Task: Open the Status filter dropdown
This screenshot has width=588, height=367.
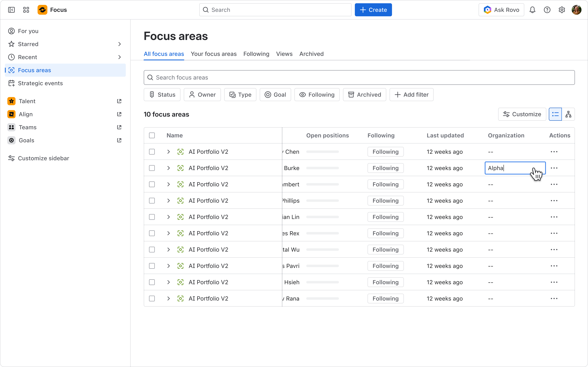Action: click(x=162, y=95)
